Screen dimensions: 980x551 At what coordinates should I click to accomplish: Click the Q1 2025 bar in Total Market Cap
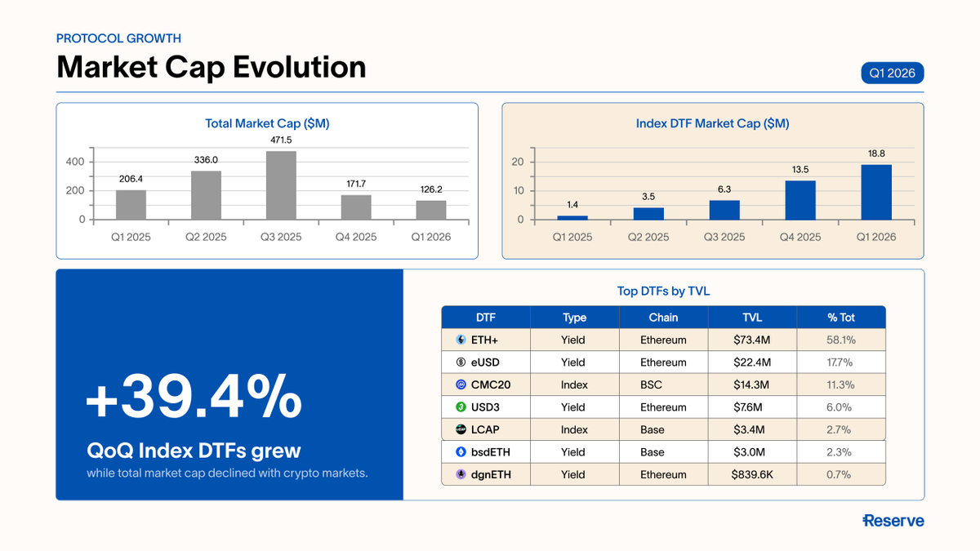(x=131, y=205)
